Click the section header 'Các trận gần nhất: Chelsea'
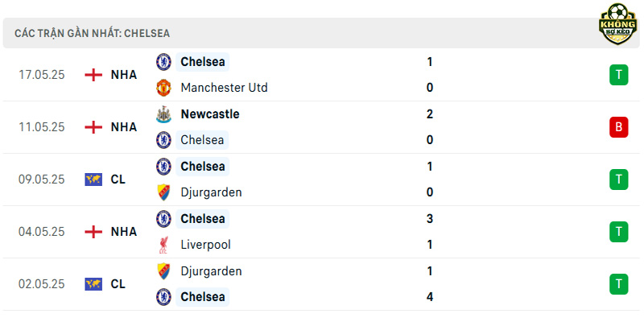 point(92,33)
